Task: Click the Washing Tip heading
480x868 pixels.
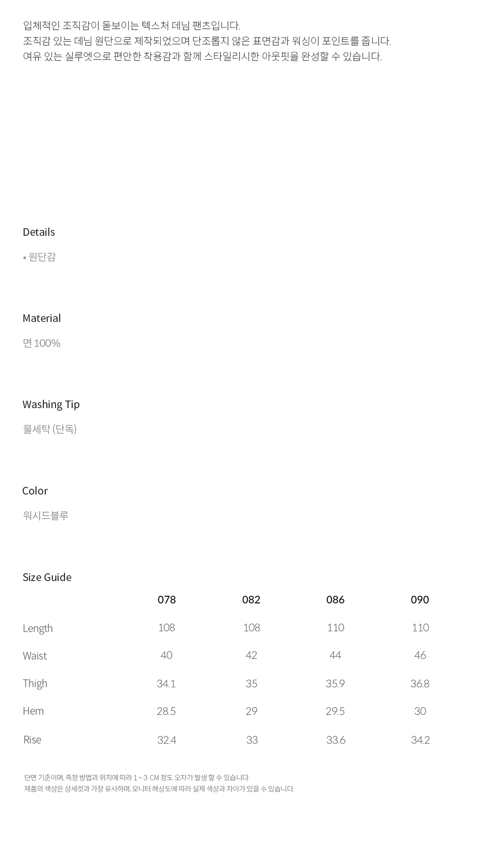Action: point(51,404)
